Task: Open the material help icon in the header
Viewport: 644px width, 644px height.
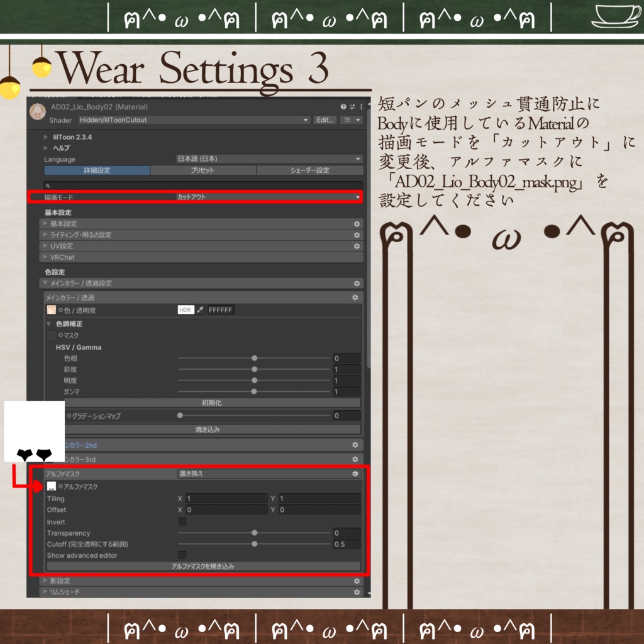Action: click(x=343, y=107)
